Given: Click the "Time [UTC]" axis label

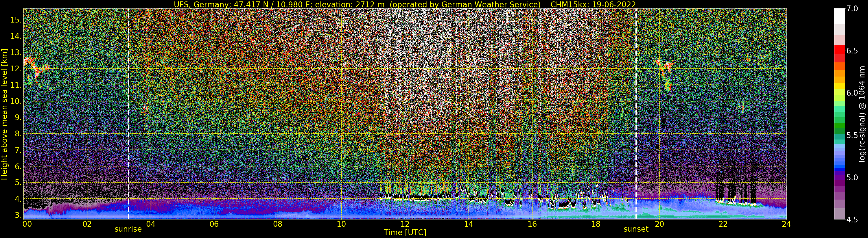Looking at the screenshot, I should click(405, 233).
